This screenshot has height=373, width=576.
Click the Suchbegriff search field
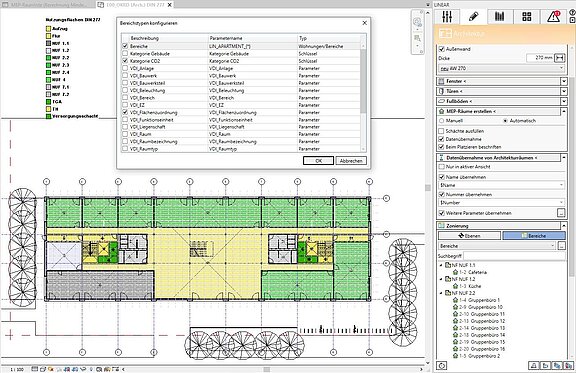point(514,256)
